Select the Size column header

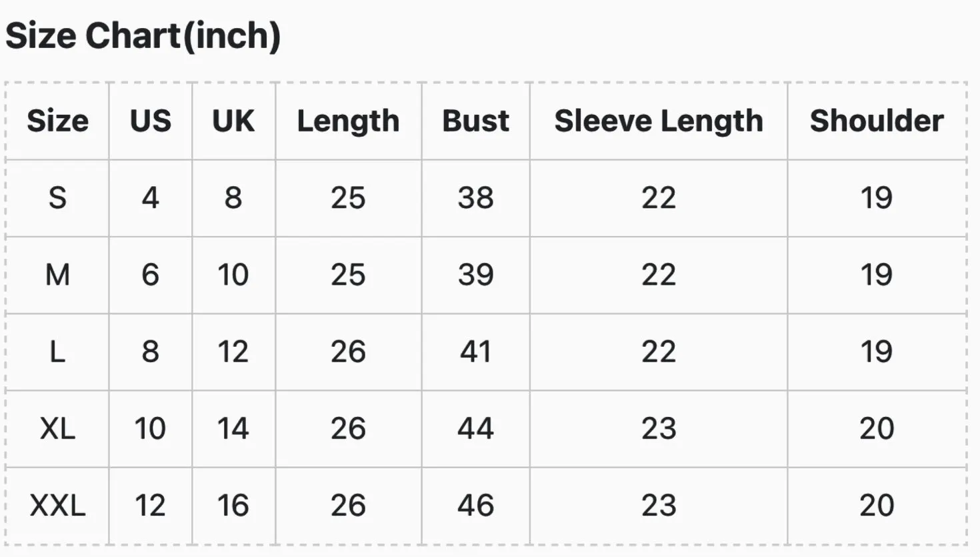57,121
